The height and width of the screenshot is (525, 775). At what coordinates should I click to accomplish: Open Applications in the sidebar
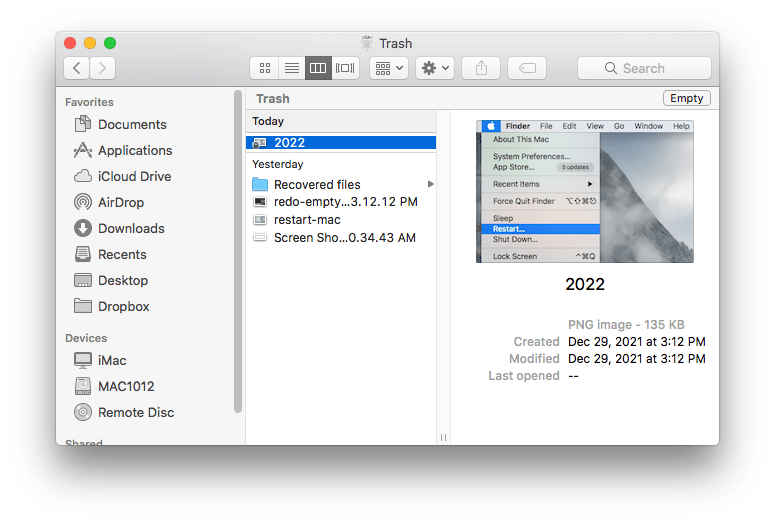pos(135,150)
